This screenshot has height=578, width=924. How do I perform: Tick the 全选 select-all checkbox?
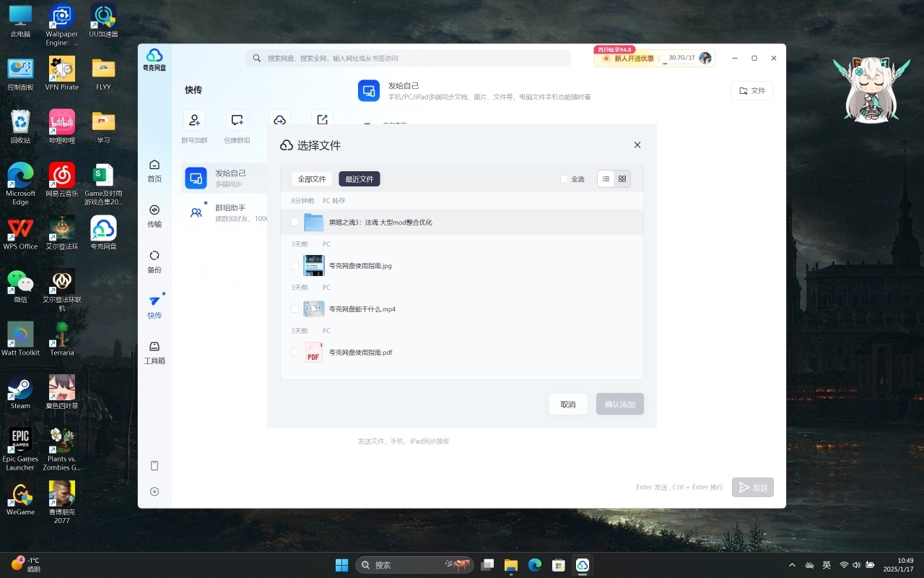(x=565, y=179)
